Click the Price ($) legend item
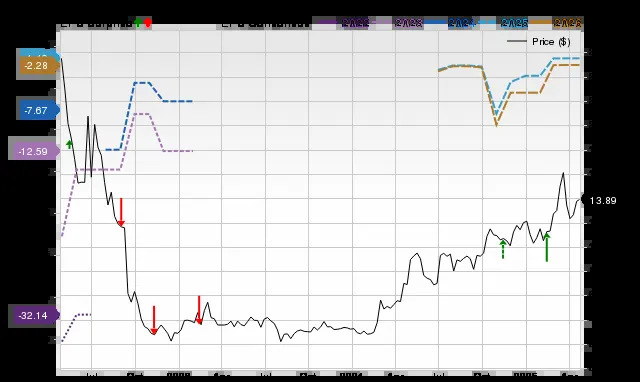Screen dimensions: 640x382 [x=539, y=42]
